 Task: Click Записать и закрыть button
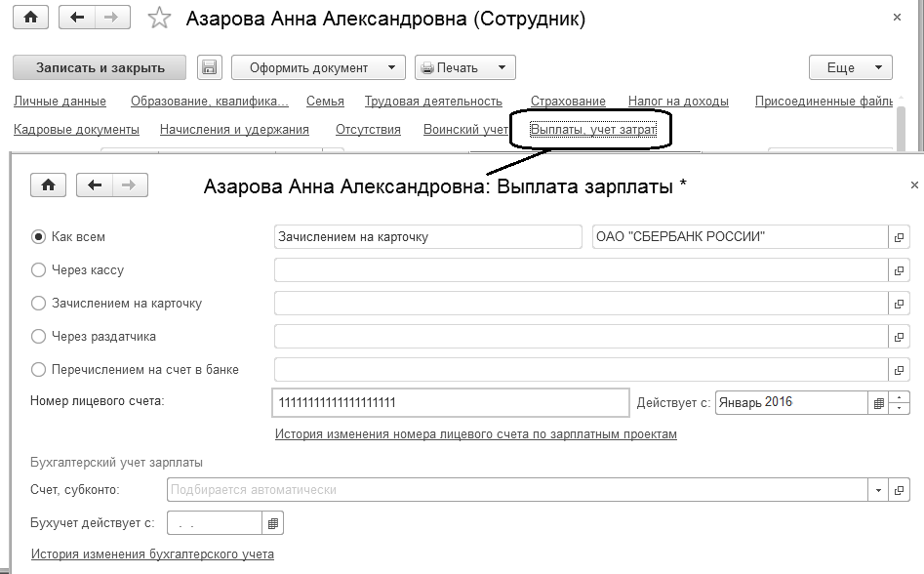tap(100, 67)
